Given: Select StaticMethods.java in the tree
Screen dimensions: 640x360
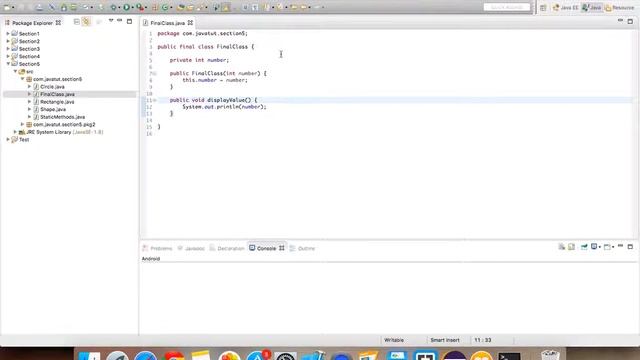Looking at the screenshot, I should [x=62, y=117].
